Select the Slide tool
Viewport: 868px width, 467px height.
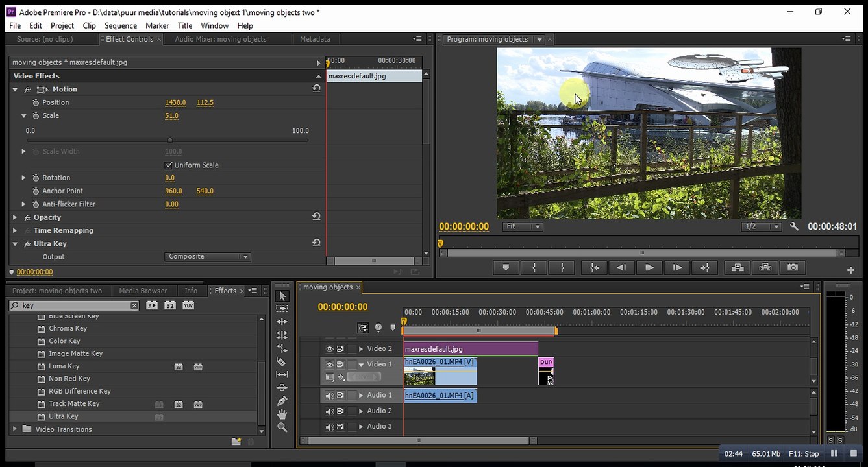(x=282, y=388)
